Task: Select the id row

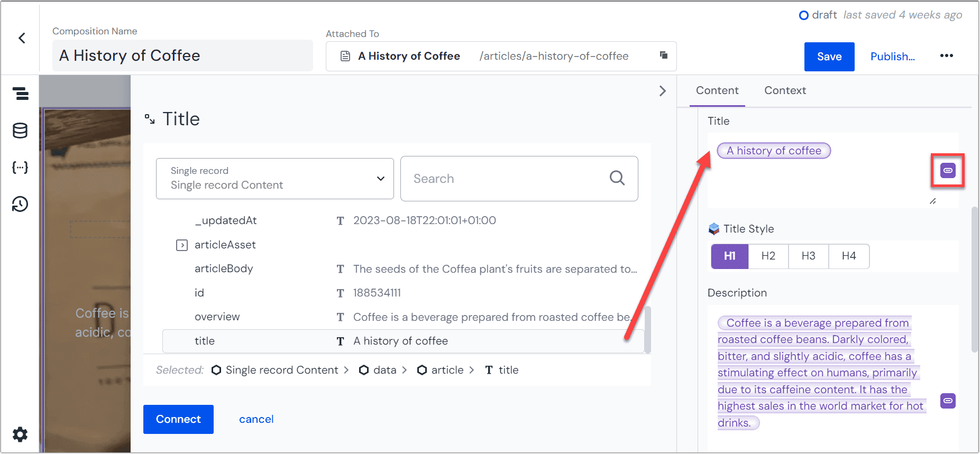Action: (404, 293)
